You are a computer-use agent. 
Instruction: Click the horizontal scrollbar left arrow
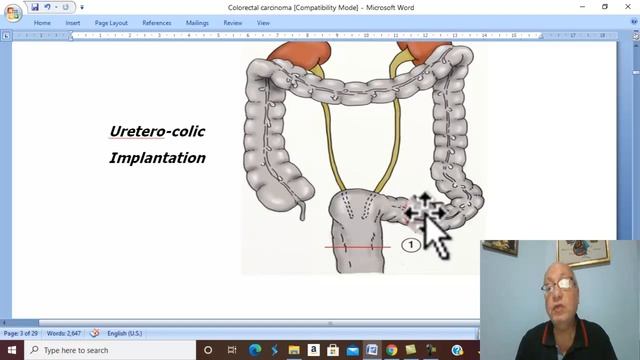point(4,323)
